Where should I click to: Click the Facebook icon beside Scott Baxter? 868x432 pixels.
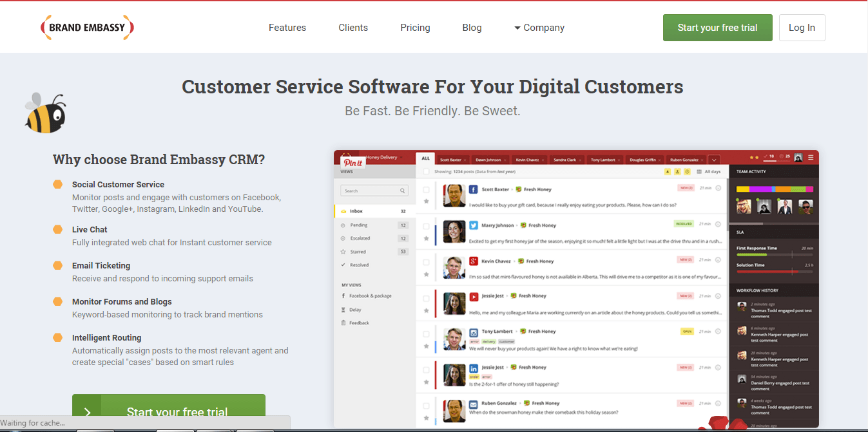[473, 189]
